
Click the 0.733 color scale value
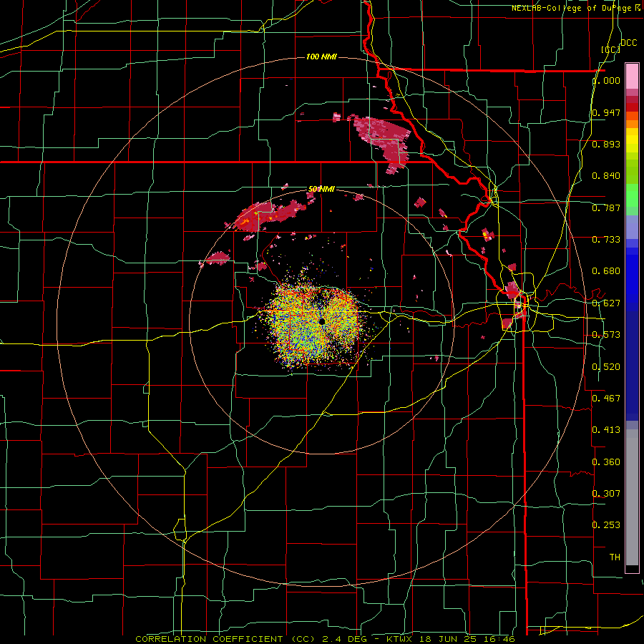[x=606, y=240]
